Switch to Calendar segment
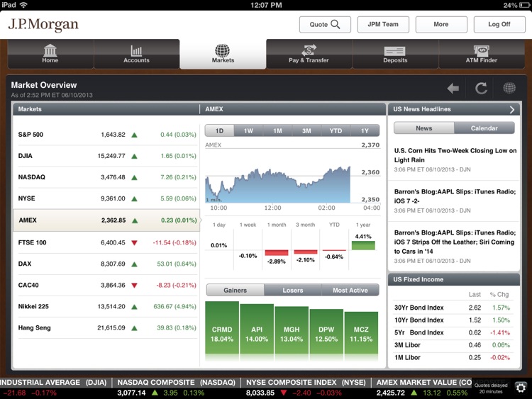The height and width of the screenshot is (399, 532). pyautogui.click(x=484, y=128)
